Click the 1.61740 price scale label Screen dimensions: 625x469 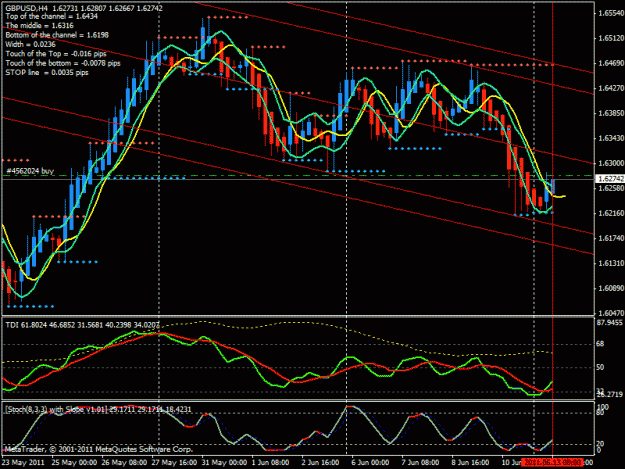[x=611, y=238]
